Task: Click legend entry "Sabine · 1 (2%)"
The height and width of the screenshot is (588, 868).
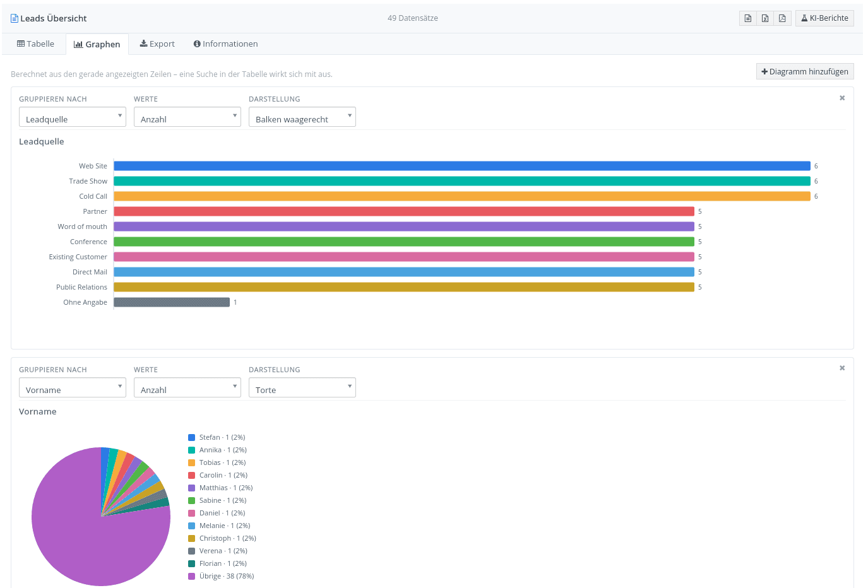Action: click(x=217, y=500)
